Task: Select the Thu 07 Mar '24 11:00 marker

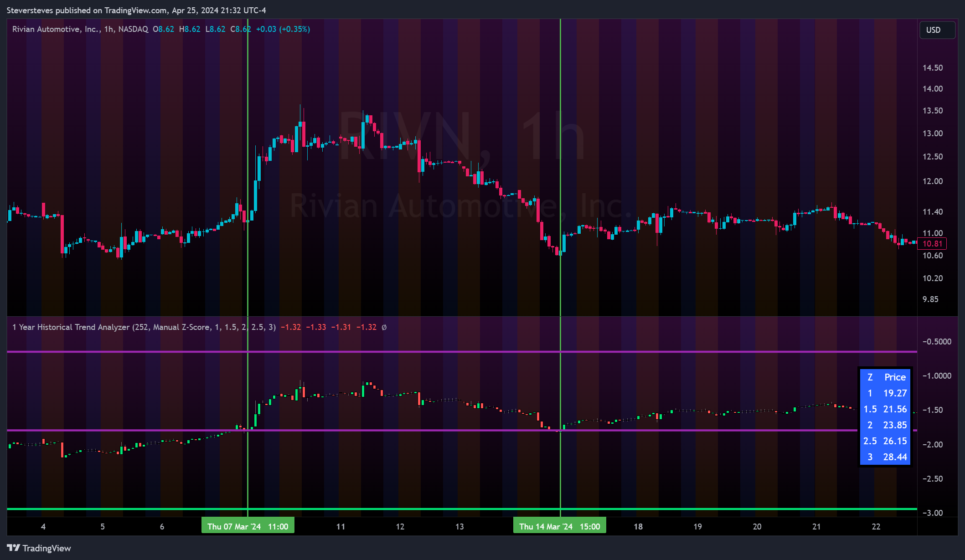Action: click(x=248, y=526)
